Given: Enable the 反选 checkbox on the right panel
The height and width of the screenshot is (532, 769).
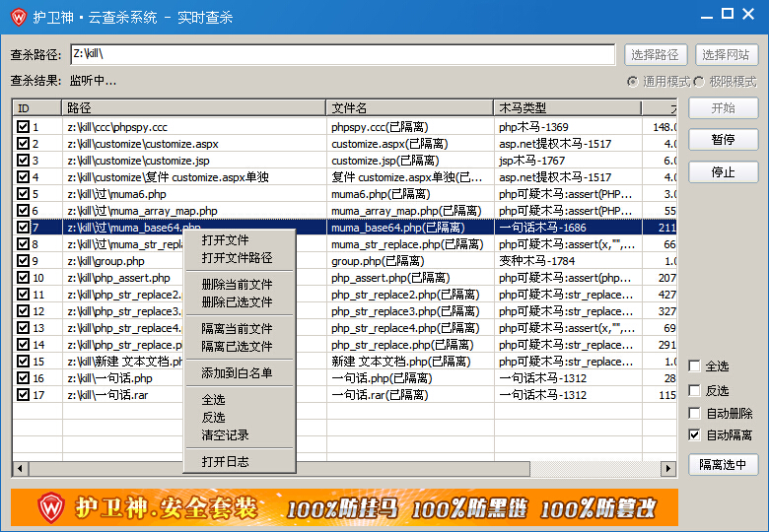Looking at the screenshot, I should pyautogui.click(x=694, y=390).
